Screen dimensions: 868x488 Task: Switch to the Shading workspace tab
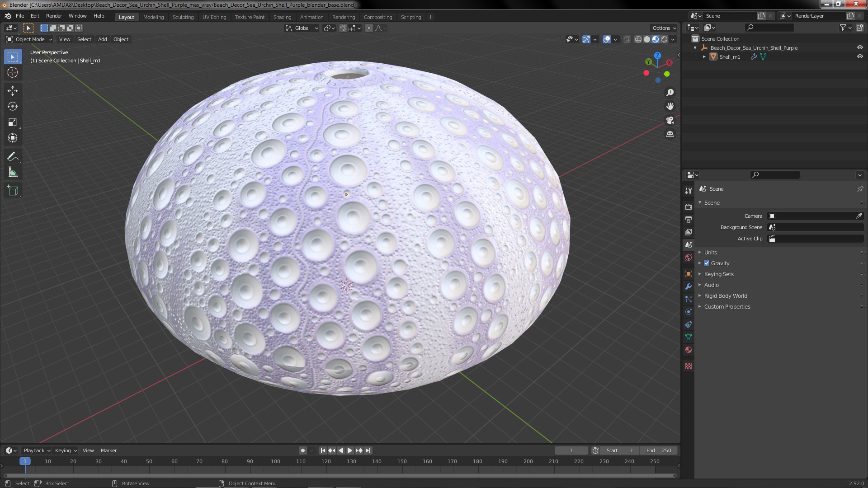click(x=282, y=17)
